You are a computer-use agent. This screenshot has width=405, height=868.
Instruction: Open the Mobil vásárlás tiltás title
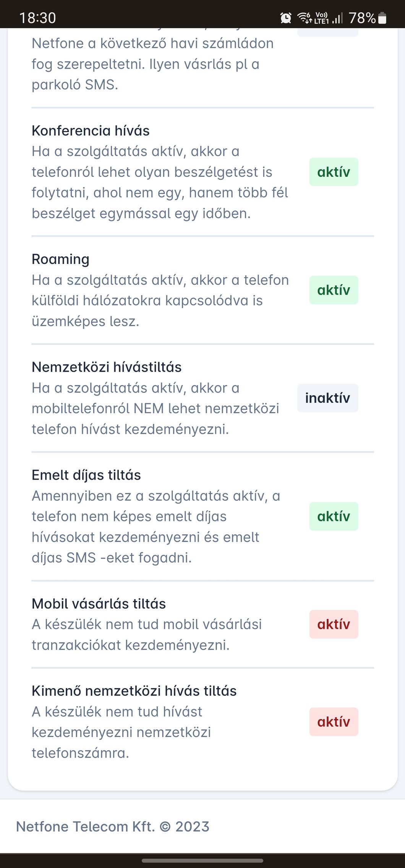[99, 604]
